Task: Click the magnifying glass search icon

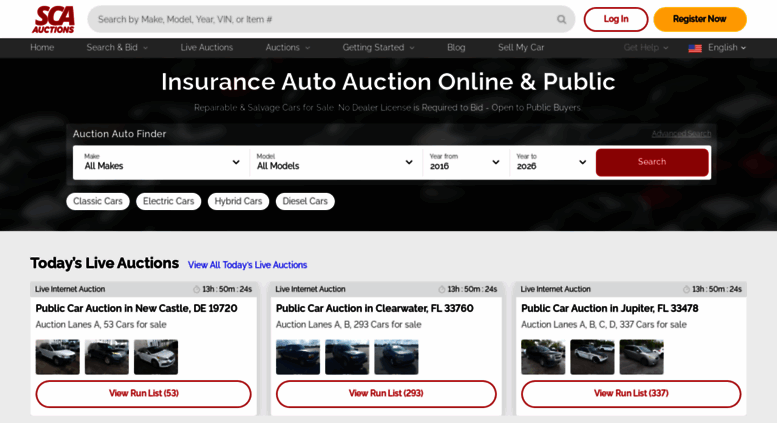Action: 561,19
